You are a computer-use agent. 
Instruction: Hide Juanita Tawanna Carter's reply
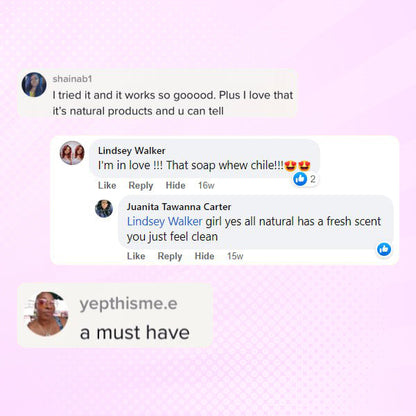coord(204,256)
